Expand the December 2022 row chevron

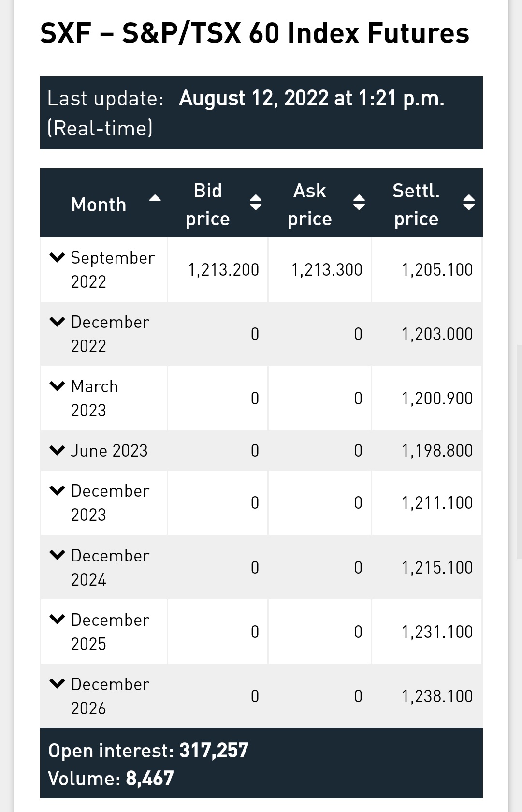[x=57, y=322]
